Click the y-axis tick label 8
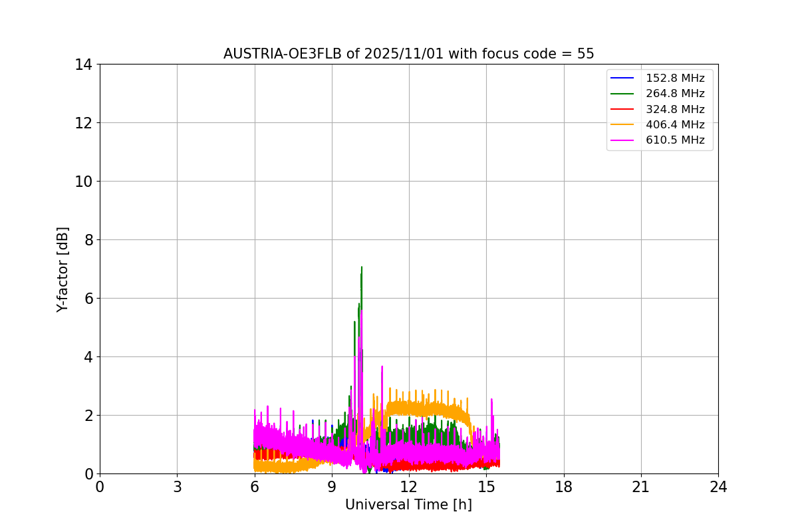Screen dimensions: 798x532 tap(88, 240)
